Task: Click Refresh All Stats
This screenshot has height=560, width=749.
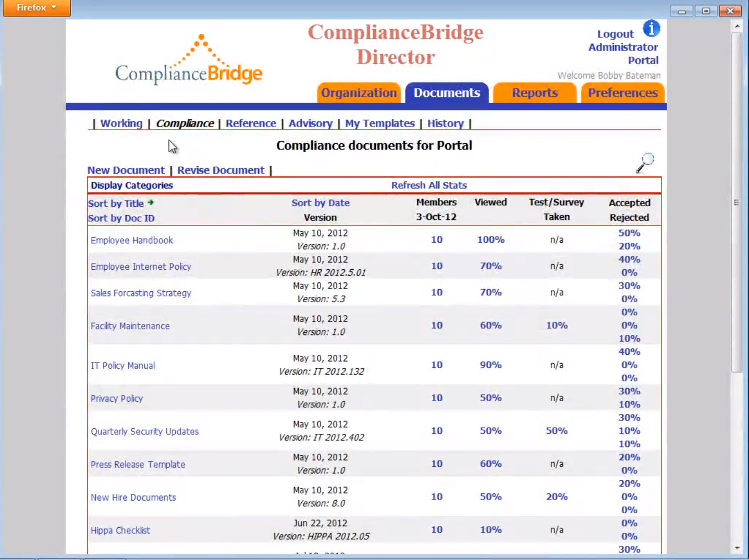Action: [429, 185]
